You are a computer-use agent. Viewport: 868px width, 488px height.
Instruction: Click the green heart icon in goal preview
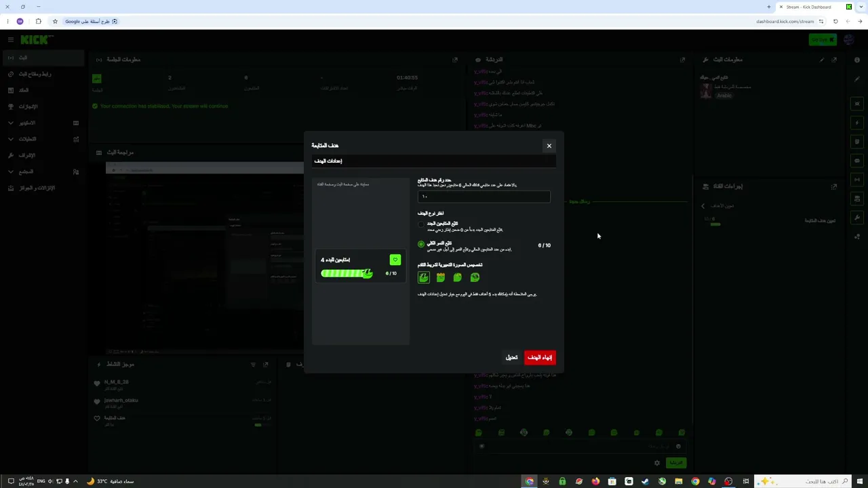(395, 260)
